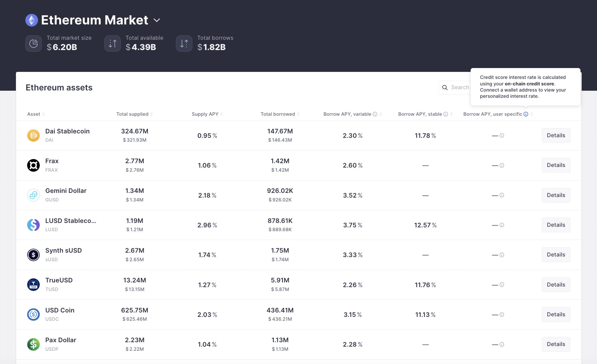Open Details for USD Coin

(556, 315)
